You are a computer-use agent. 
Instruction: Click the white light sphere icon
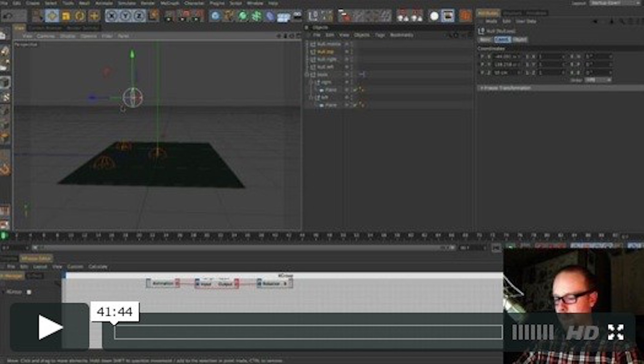point(434,16)
